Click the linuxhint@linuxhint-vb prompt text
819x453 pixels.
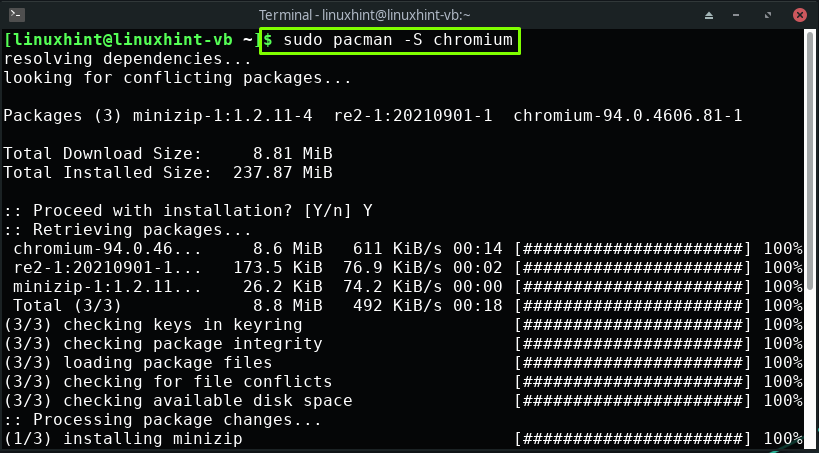(x=129, y=40)
